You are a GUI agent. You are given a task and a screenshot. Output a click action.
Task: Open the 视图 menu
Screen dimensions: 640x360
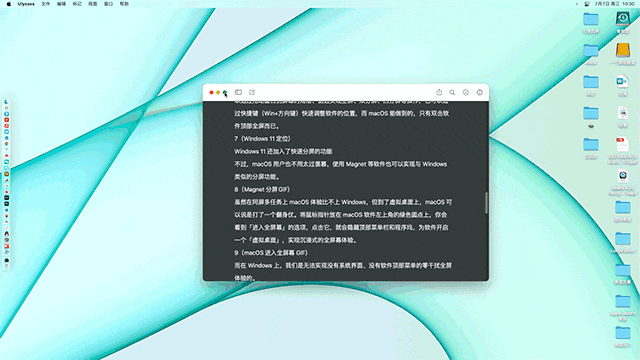(x=93, y=4)
